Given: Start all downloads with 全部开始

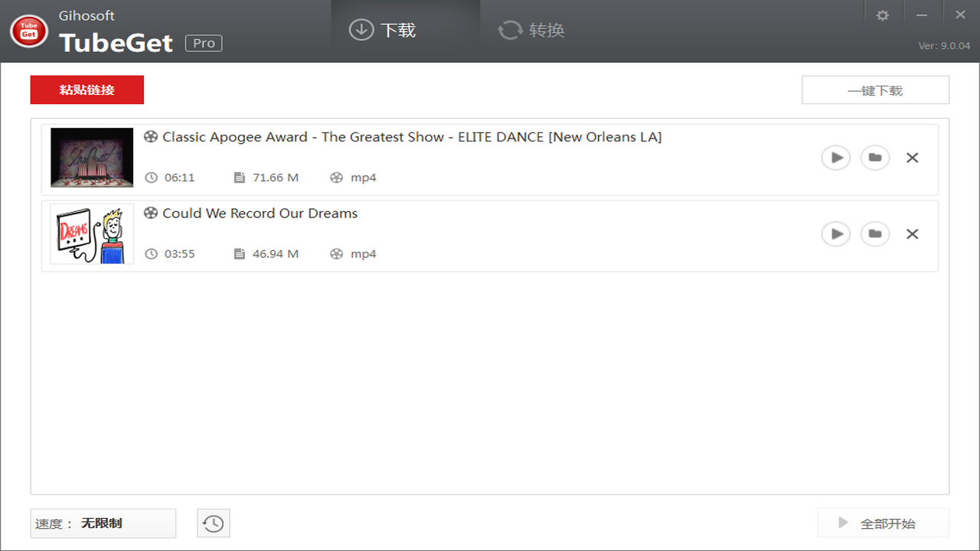Looking at the screenshot, I should coord(883,523).
